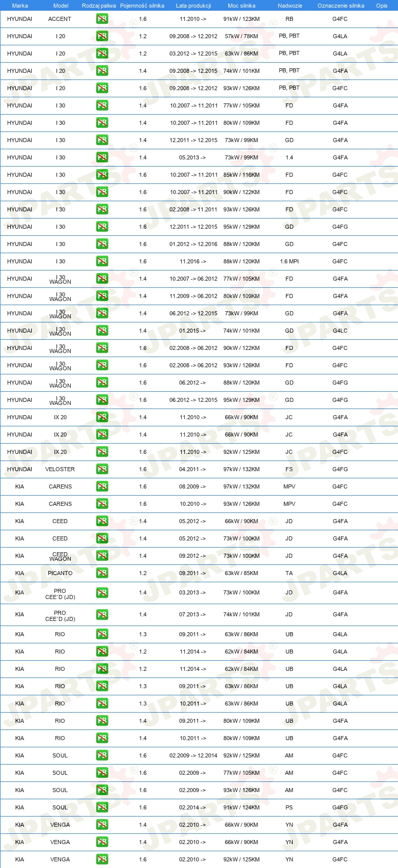Click the petrol icon in the I 30 1.6 MPI row
Screen dimensions: 398x868
(102, 261)
